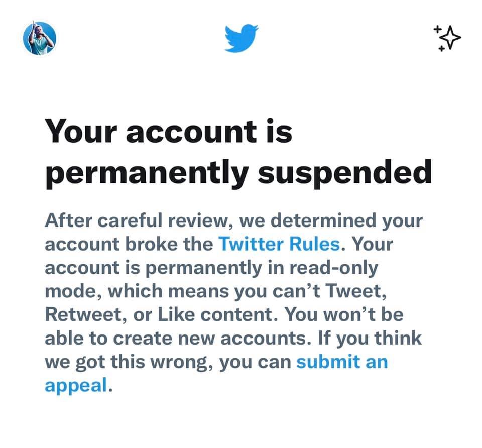Click the word 'appeal' in the link
The image size is (482, 448).
click(76, 385)
